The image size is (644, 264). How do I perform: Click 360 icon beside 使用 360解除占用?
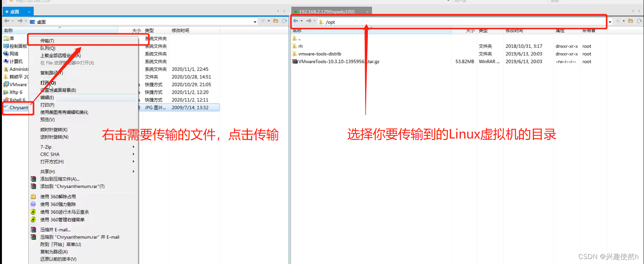[33, 197]
